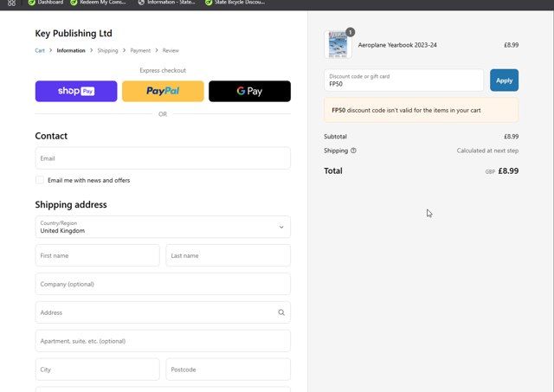The image size is (554, 392).
Task: Pay with PayPal express checkout
Action: [x=163, y=91]
